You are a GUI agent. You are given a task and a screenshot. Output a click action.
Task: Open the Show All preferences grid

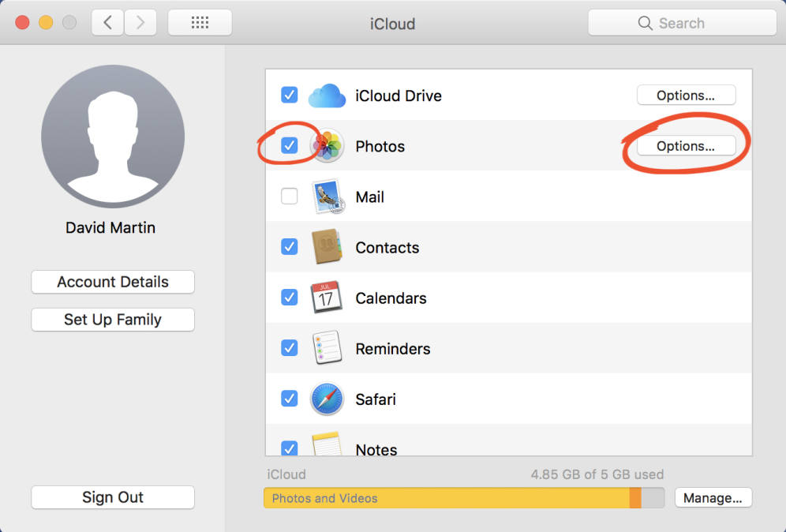tap(200, 22)
